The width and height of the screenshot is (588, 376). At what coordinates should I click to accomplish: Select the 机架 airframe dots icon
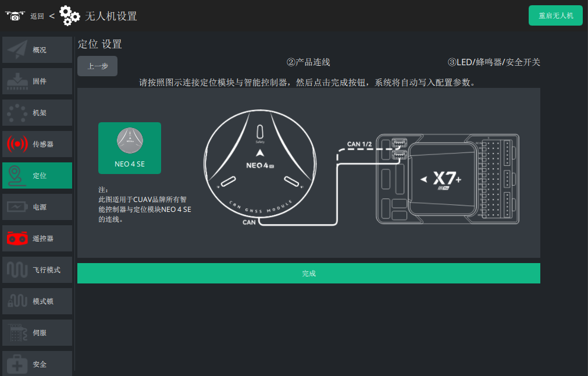point(17,113)
